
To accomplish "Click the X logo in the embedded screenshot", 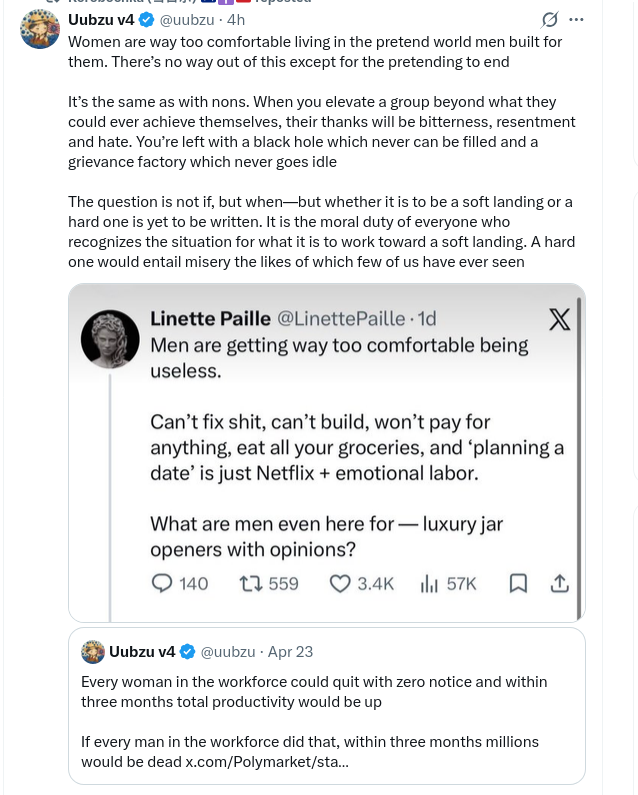I will pos(559,319).
